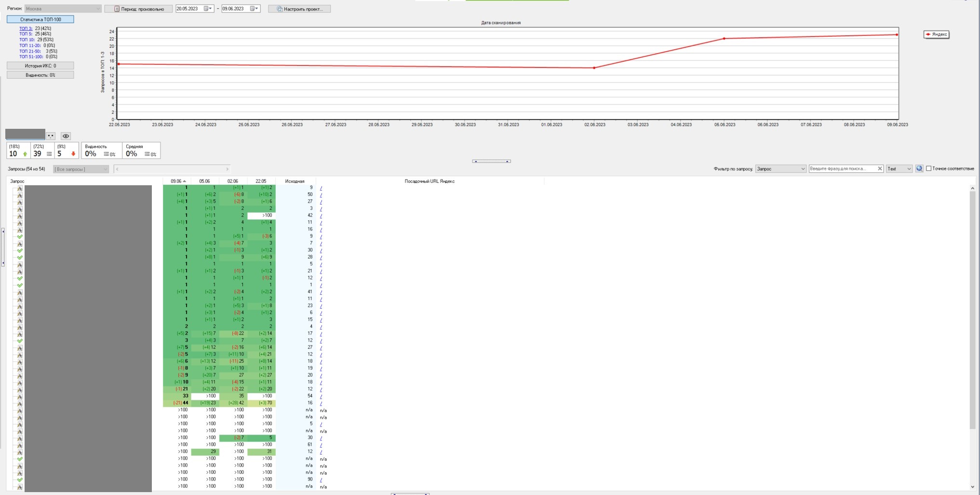Click the table's vertical scrollbar thumb
Viewport: 980px width, 495px height.
(972, 309)
